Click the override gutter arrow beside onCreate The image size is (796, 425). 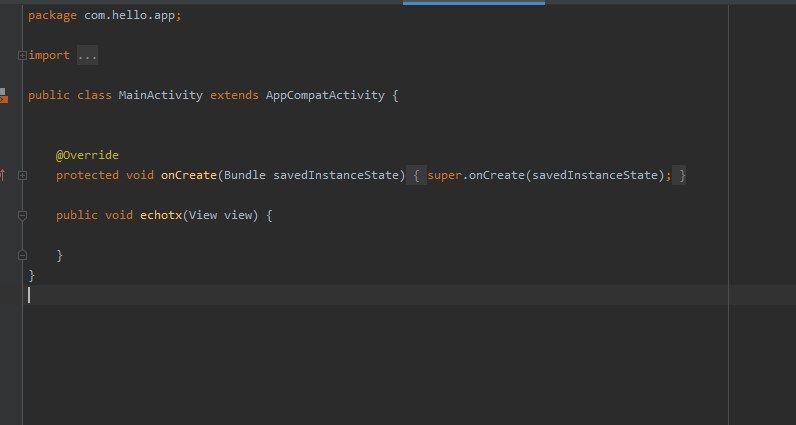tap(3, 175)
